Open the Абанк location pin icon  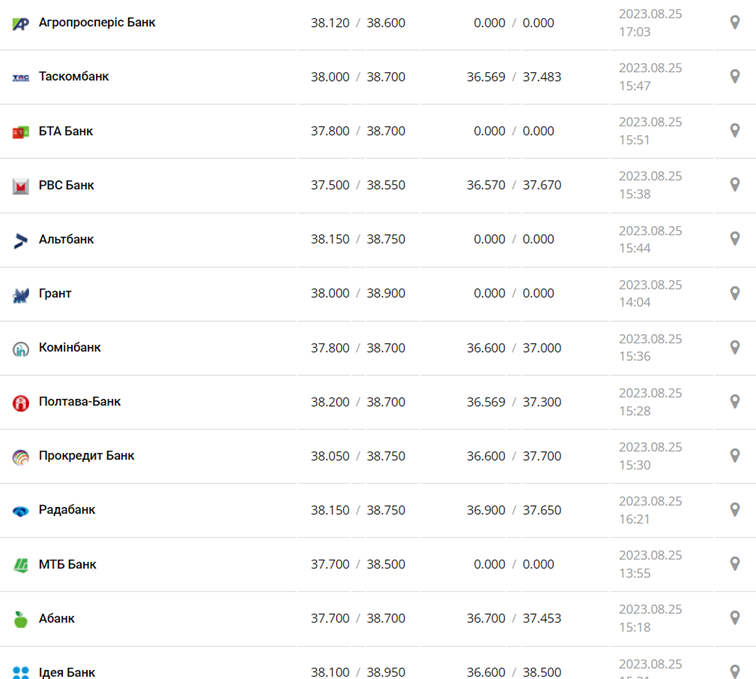point(735,618)
